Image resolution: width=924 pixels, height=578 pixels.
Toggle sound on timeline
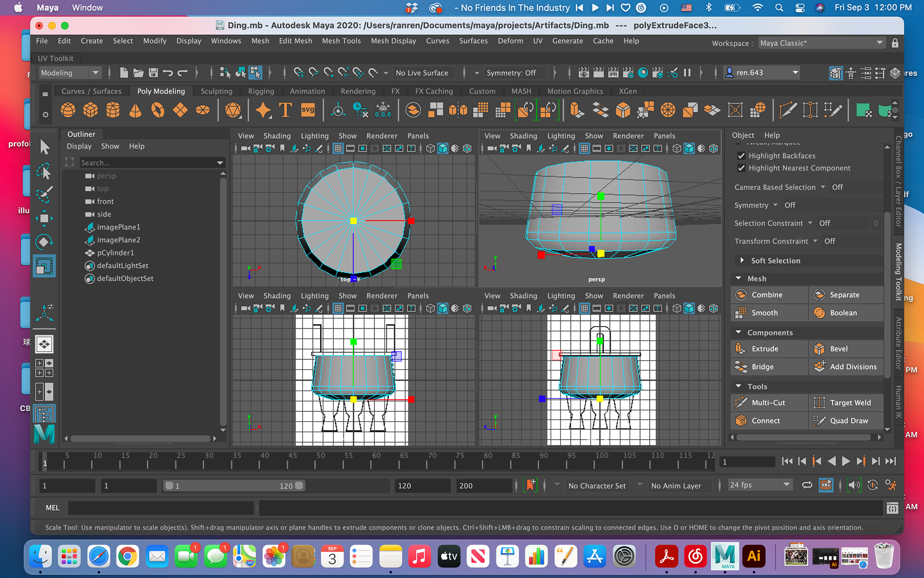click(854, 485)
